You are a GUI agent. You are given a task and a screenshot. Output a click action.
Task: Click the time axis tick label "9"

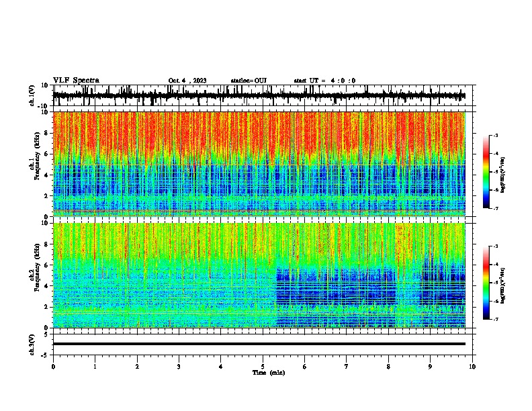(x=430, y=367)
